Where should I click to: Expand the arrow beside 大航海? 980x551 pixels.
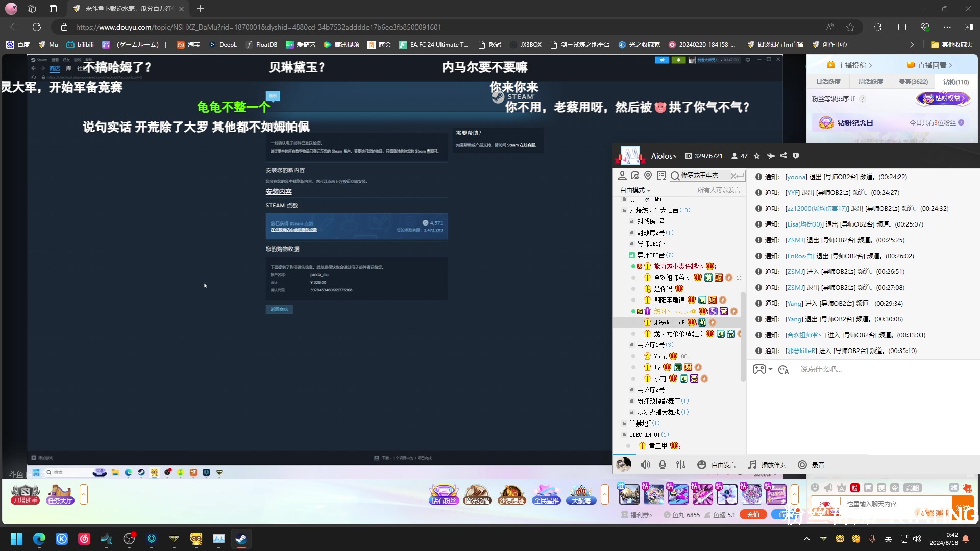(x=605, y=494)
